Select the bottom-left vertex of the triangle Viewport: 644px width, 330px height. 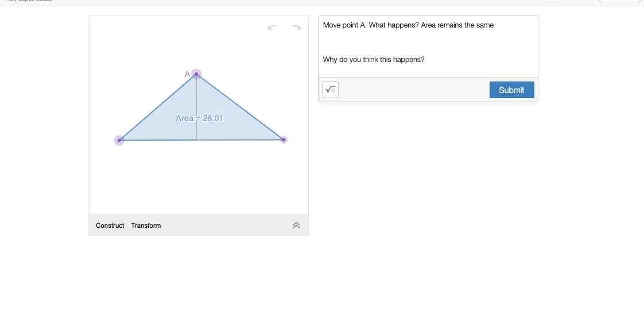pos(119,140)
